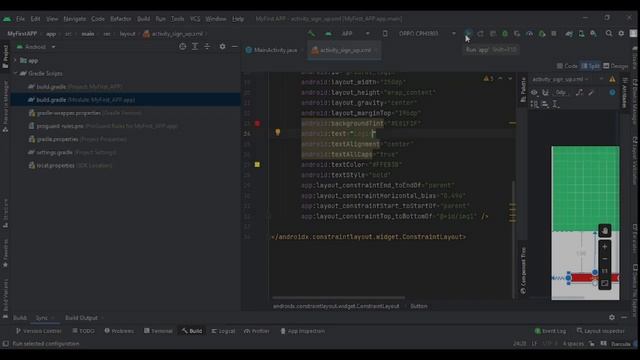This screenshot has width=640, height=360.
Task: Click Collapse All in Project panel
Action: pyautogui.click(x=207, y=47)
